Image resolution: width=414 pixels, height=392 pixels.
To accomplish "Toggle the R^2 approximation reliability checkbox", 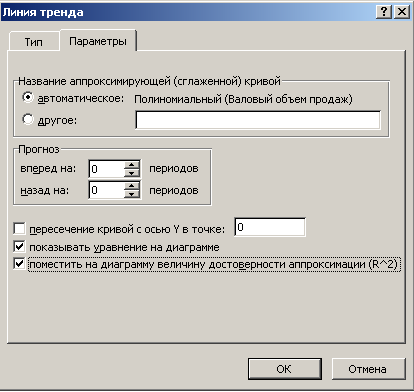I will pyautogui.click(x=19, y=264).
